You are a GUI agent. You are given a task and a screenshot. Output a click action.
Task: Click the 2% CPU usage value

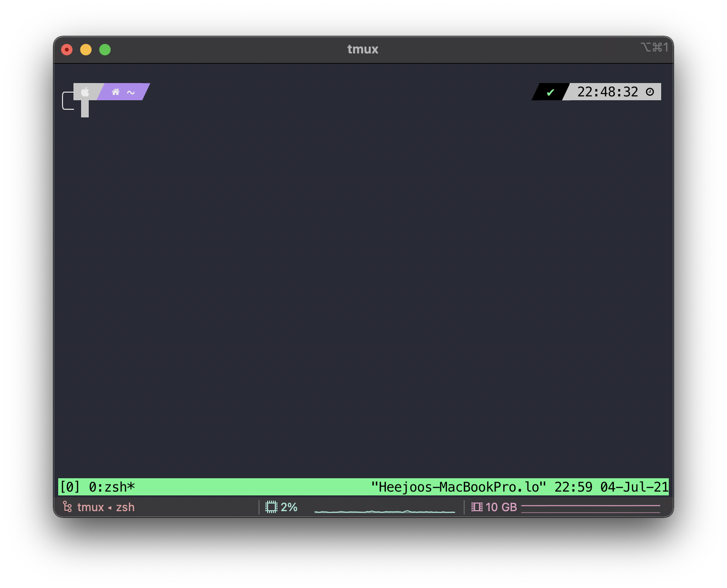289,507
